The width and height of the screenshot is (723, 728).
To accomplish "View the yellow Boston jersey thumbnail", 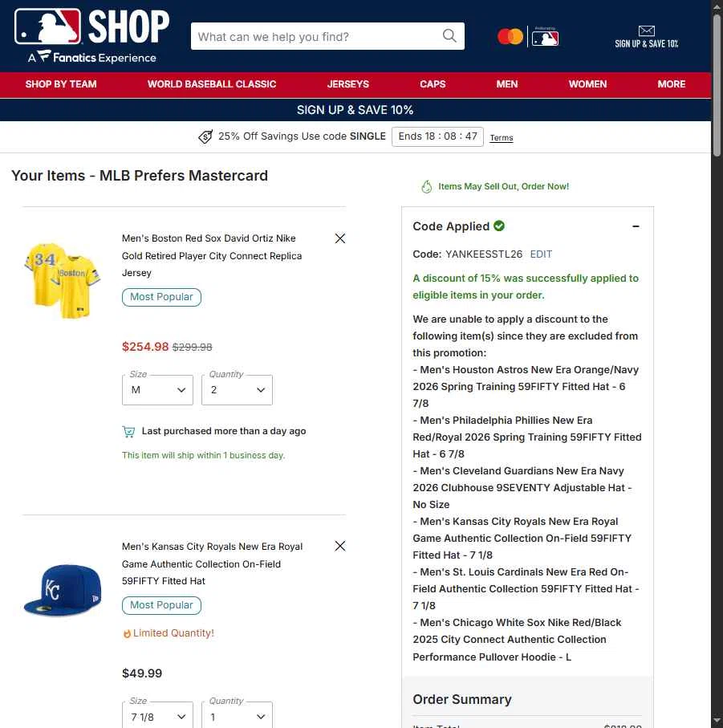I will (x=62, y=280).
